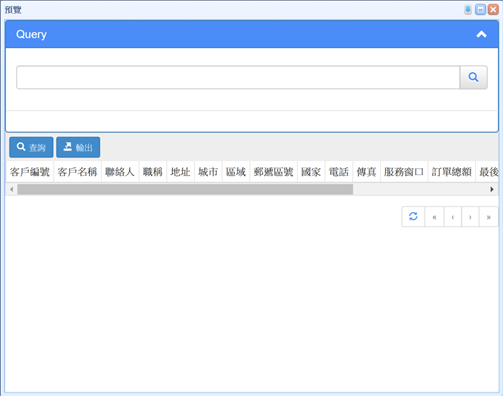Click the 查詢 query button
The width and height of the screenshot is (503, 396).
(31, 147)
